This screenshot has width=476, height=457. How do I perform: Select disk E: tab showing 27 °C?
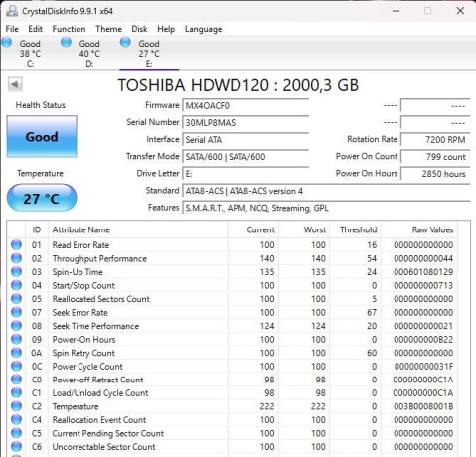(149, 53)
